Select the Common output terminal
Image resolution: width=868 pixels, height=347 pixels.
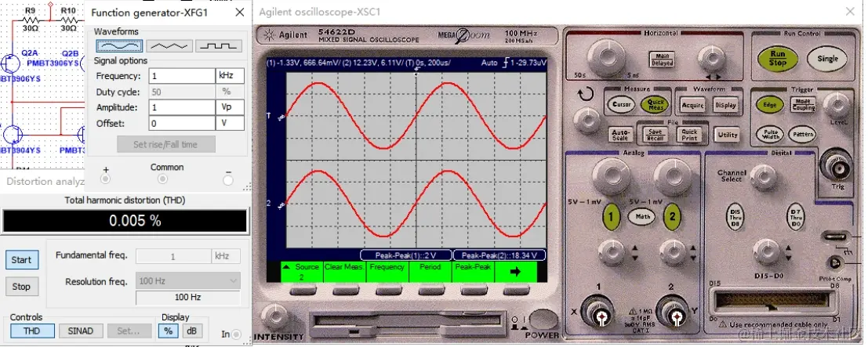(x=163, y=179)
